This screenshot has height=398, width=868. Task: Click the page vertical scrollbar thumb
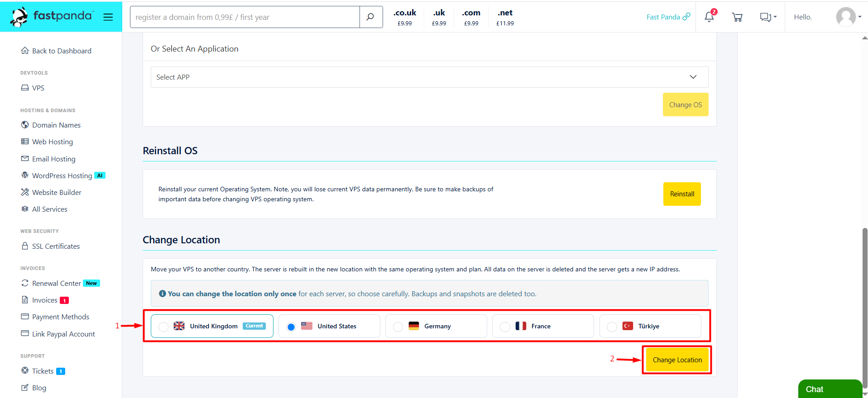(x=865, y=308)
